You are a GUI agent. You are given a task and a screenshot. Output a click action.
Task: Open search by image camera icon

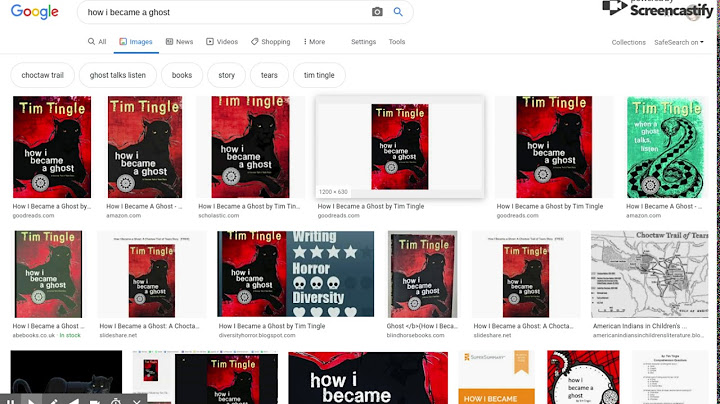[x=377, y=12]
